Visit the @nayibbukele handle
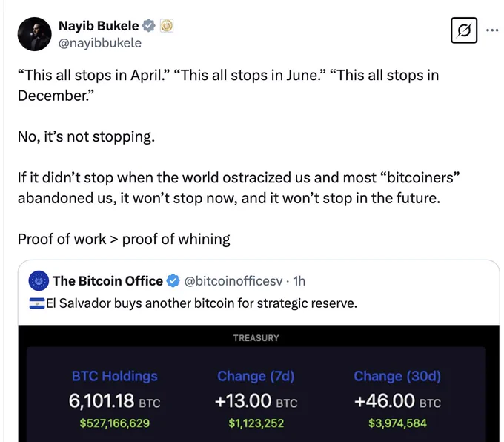The image size is (504, 442). point(99,43)
